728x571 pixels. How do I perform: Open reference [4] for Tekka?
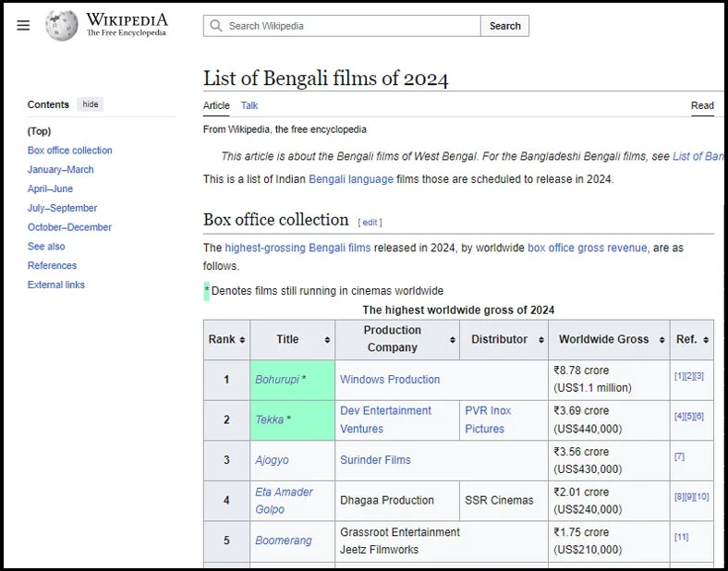coord(679,417)
